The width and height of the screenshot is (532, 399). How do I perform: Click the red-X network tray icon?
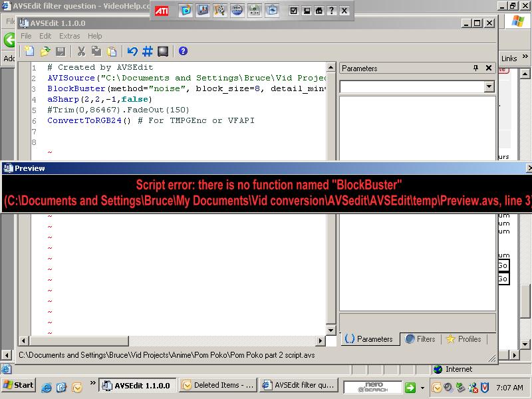(473, 387)
